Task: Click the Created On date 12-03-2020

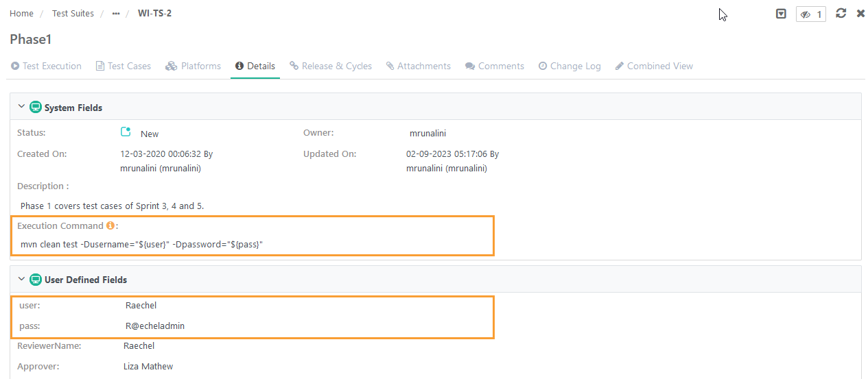Action: [x=167, y=154]
